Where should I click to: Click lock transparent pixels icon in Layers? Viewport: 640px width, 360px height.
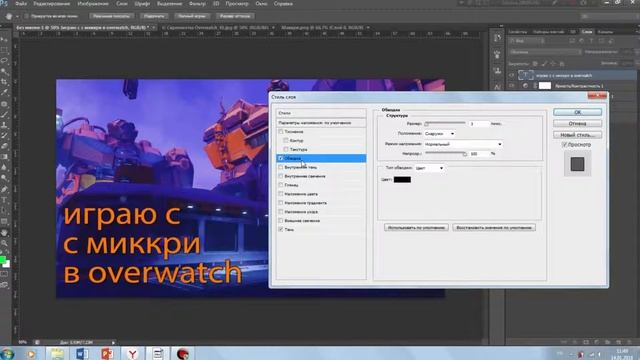tap(535, 64)
